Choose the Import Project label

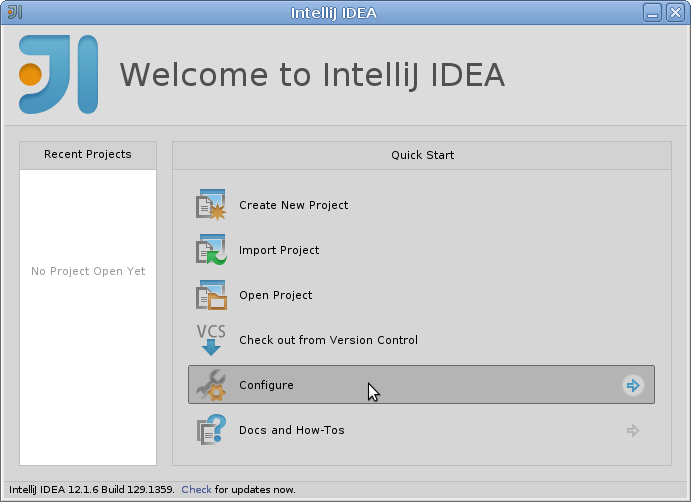coord(279,250)
